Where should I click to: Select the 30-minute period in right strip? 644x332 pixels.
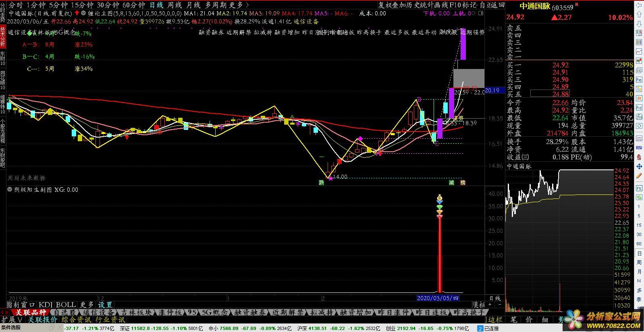click(x=639, y=234)
